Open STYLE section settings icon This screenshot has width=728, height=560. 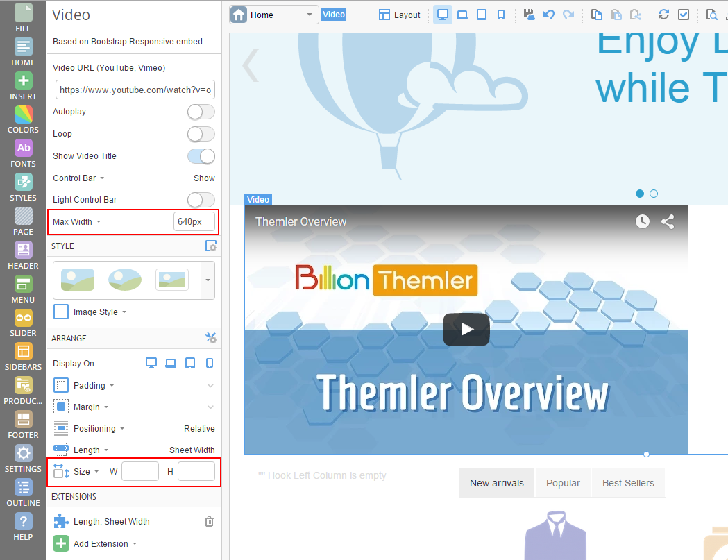tap(211, 246)
